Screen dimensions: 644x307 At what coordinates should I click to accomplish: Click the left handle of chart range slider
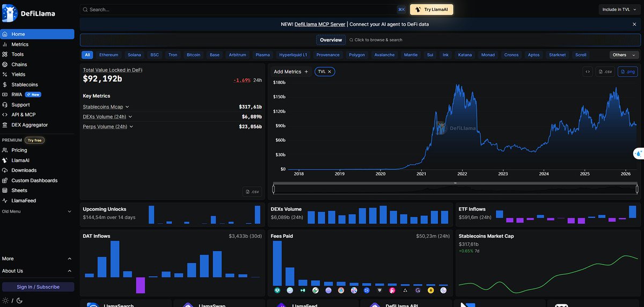tap(274, 188)
